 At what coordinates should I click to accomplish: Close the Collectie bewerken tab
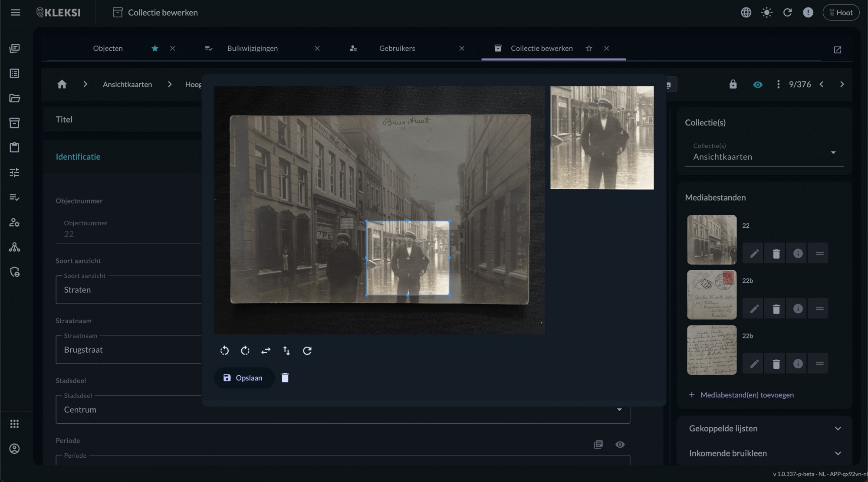click(607, 48)
